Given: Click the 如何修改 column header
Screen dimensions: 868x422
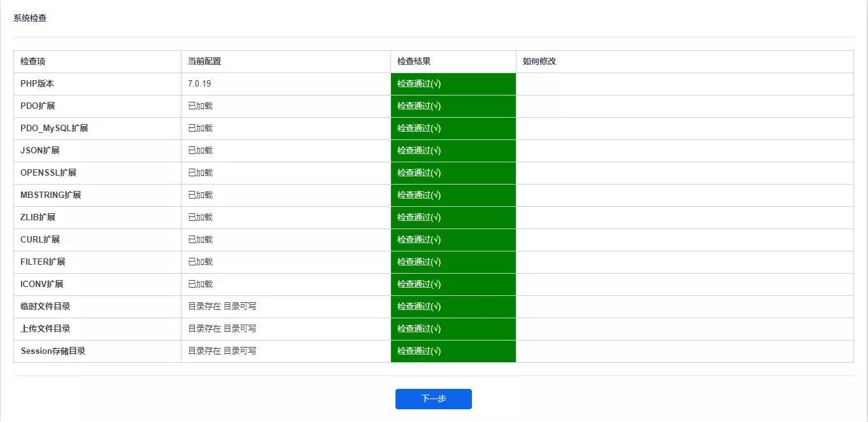Looking at the screenshot, I should 539,62.
